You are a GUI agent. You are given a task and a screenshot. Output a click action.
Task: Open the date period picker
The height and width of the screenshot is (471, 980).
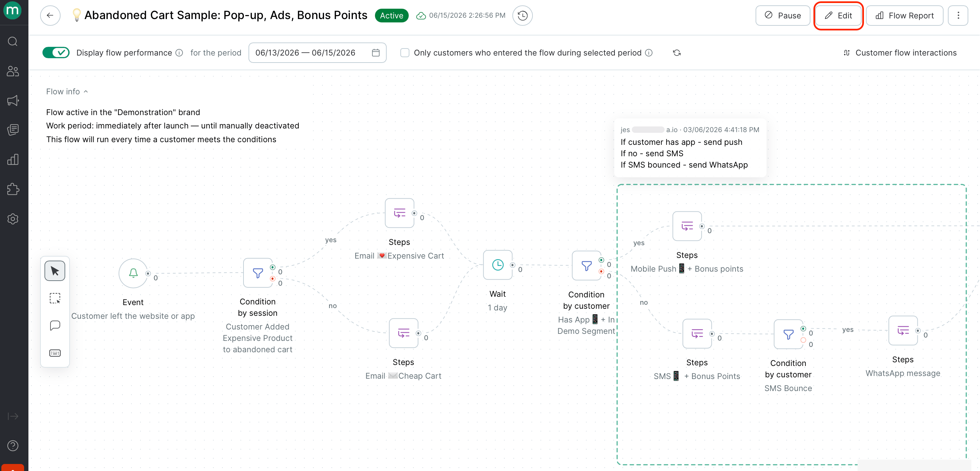317,53
